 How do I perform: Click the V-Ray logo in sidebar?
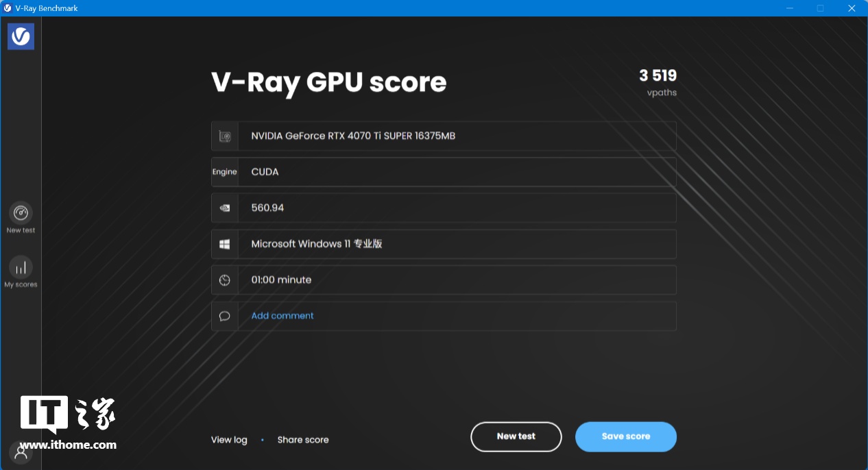(x=21, y=36)
